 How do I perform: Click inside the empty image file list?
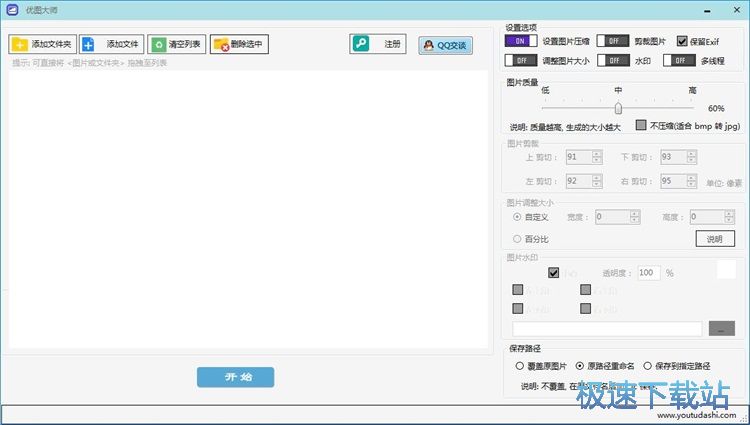click(x=248, y=209)
